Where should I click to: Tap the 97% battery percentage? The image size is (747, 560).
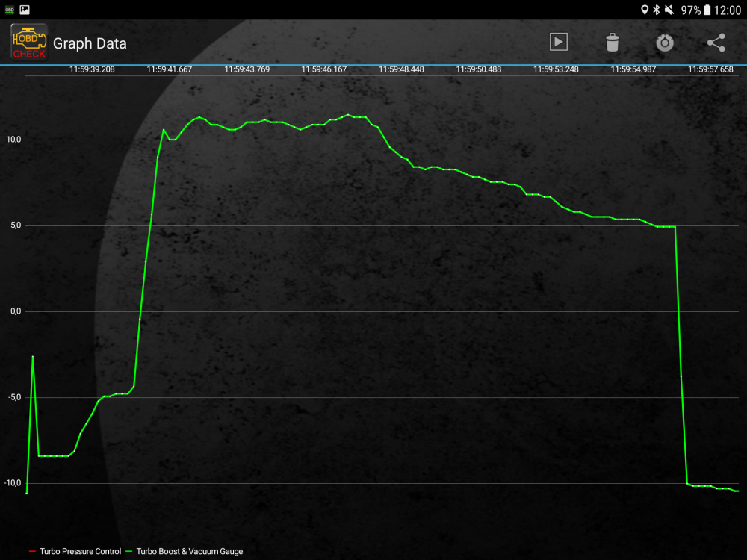(x=691, y=10)
